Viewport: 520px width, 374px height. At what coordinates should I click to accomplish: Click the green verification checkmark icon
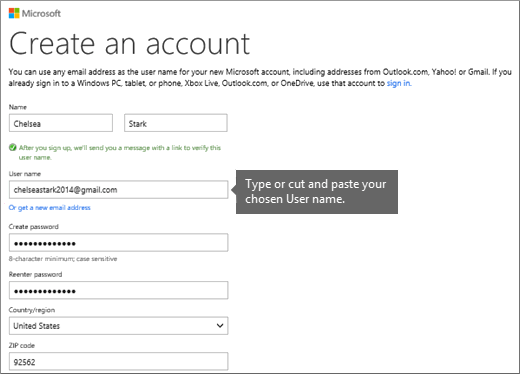coord(13,147)
